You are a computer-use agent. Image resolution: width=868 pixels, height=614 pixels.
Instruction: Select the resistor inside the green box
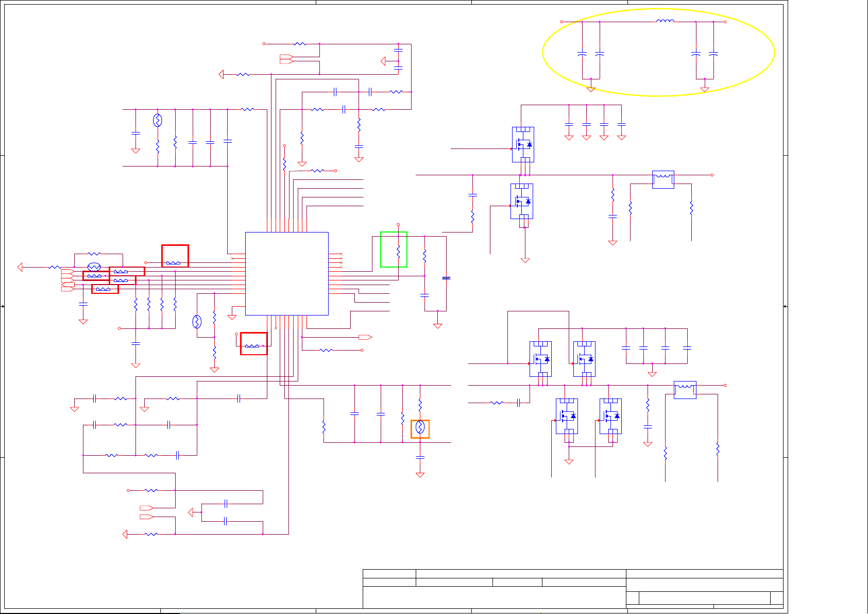coord(399,252)
